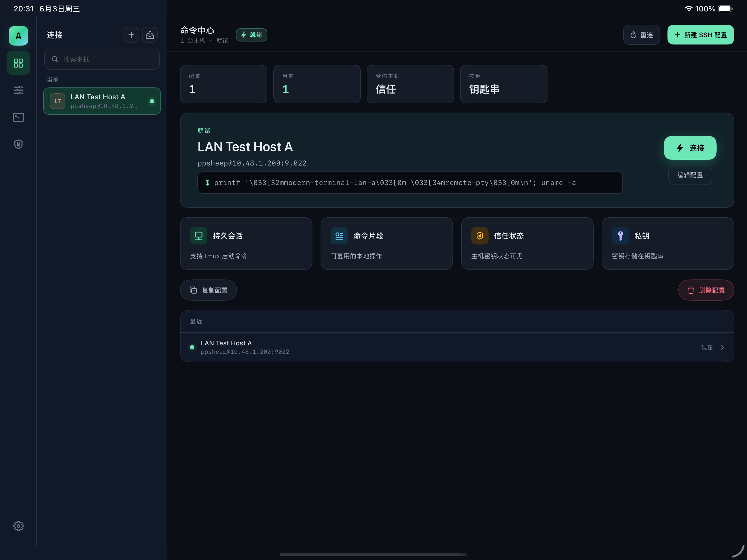Expand recent LAN Test Host A chevron
The image size is (747, 560).
pyautogui.click(x=722, y=347)
